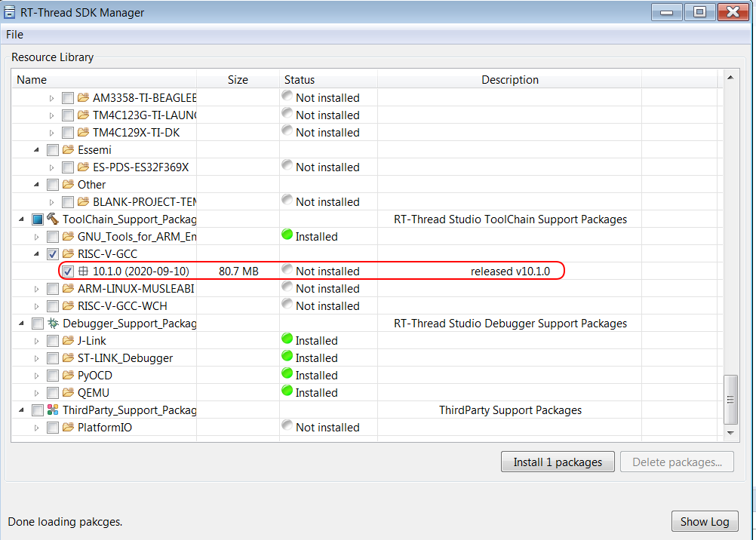The width and height of the screenshot is (756, 540).
Task: Expand the ST-LINK_Debugger node
Action: pyautogui.click(x=37, y=358)
